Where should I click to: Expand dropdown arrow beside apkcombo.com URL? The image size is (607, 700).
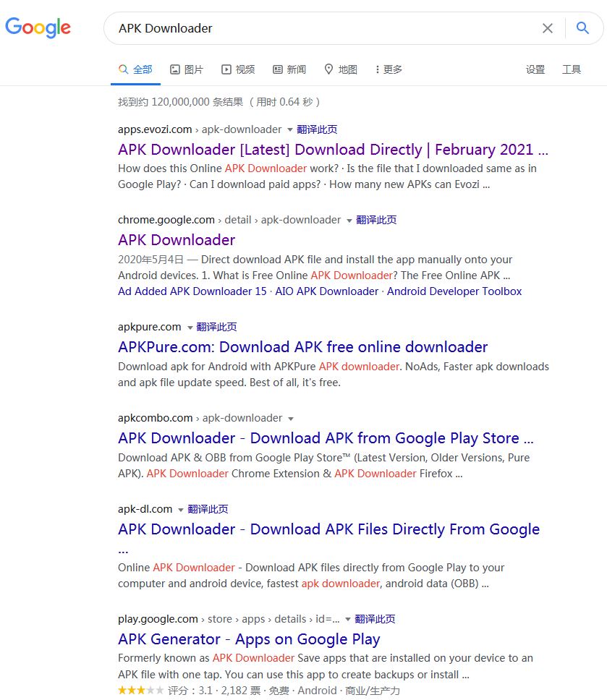[291, 419]
